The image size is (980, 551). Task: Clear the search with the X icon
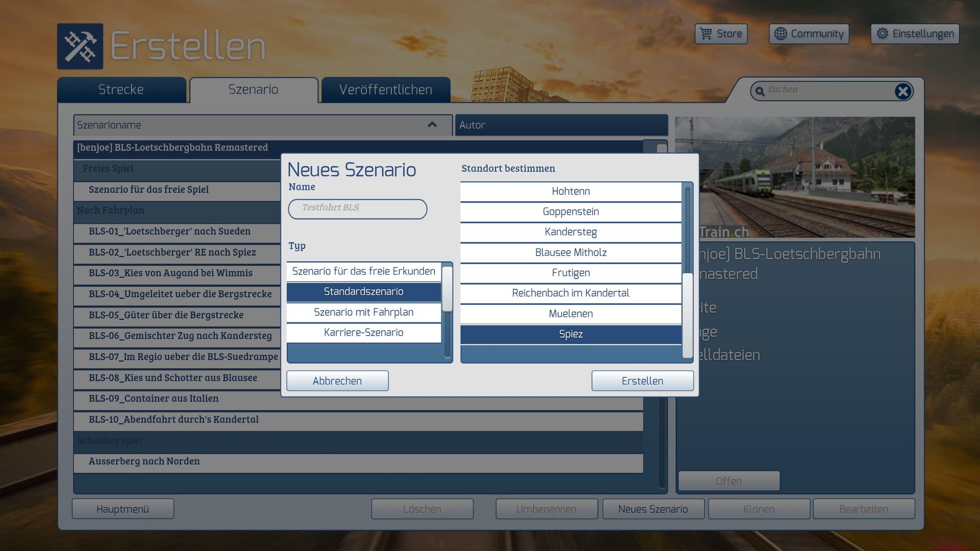[902, 91]
